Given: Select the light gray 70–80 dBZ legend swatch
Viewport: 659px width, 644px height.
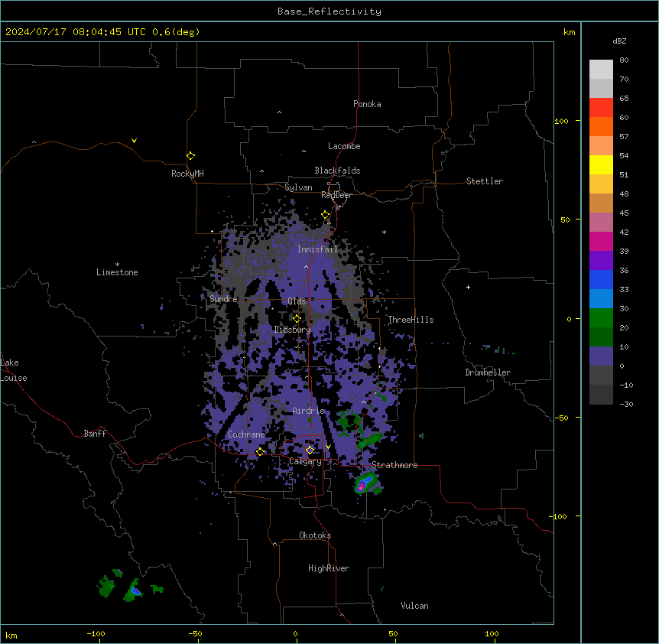Looking at the screenshot, I should click(x=601, y=70).
